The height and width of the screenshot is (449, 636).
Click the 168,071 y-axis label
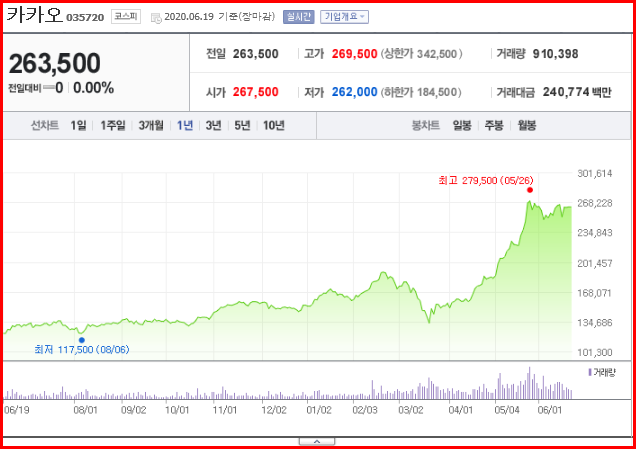click(x=595, y=293)
